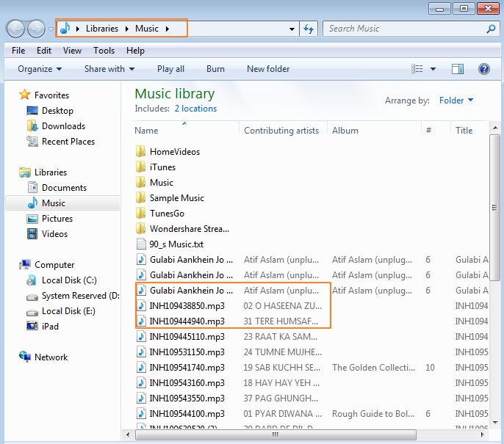Screen dimensions: 504x444
Task: Select the iTunes folder icon
Action: pos(140,167)
